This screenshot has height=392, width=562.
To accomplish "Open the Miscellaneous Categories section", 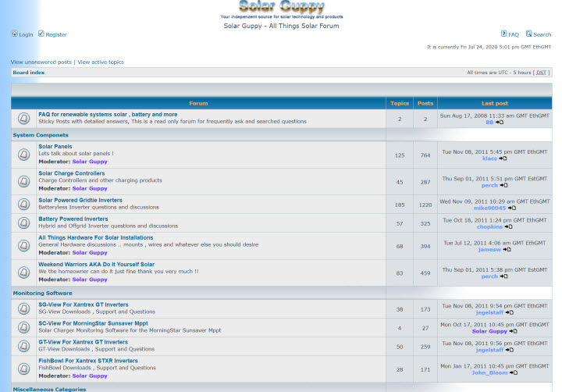I will 49,389.
